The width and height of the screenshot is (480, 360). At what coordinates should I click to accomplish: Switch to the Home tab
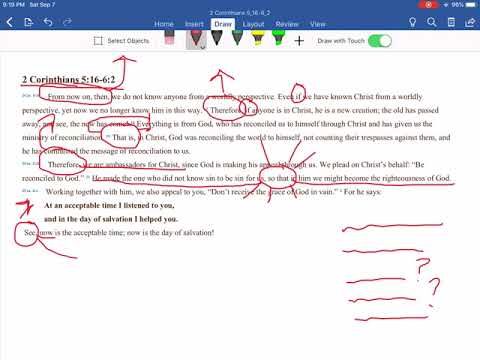pos(164,24)
